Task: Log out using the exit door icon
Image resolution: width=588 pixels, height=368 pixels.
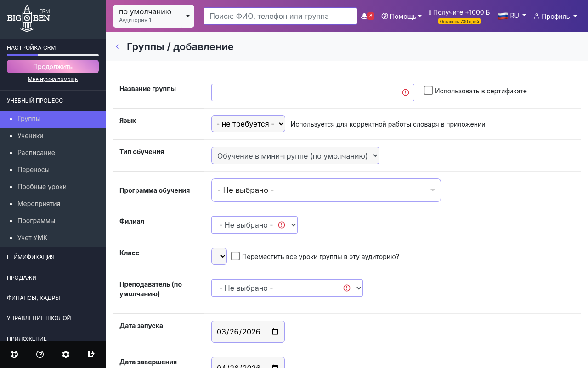Action: coord(91,354)
